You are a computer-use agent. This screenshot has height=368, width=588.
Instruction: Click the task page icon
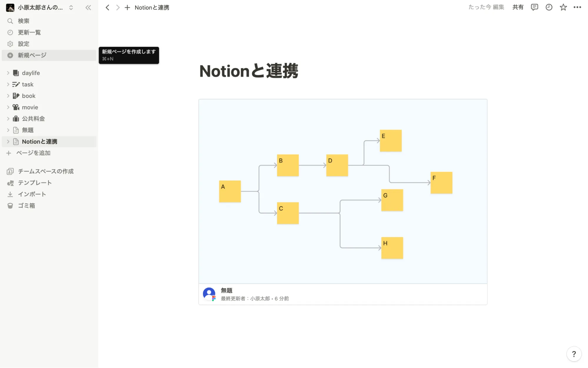pos(16,84)
